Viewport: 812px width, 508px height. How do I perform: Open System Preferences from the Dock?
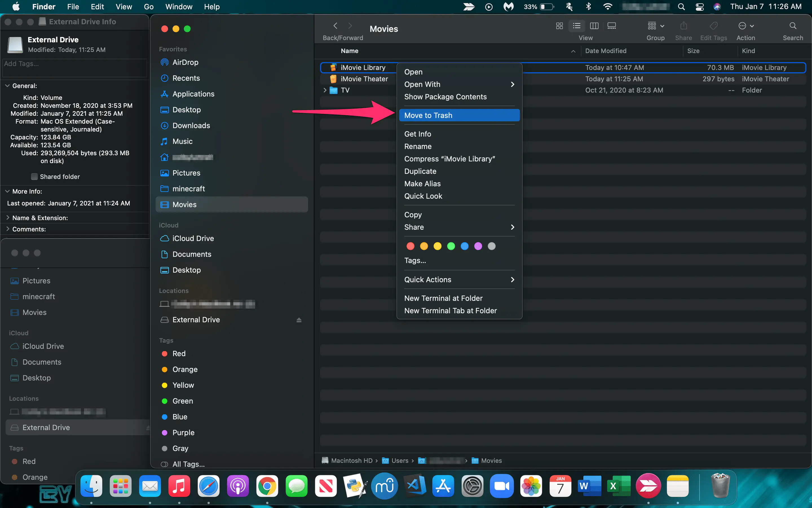(473, 486)
